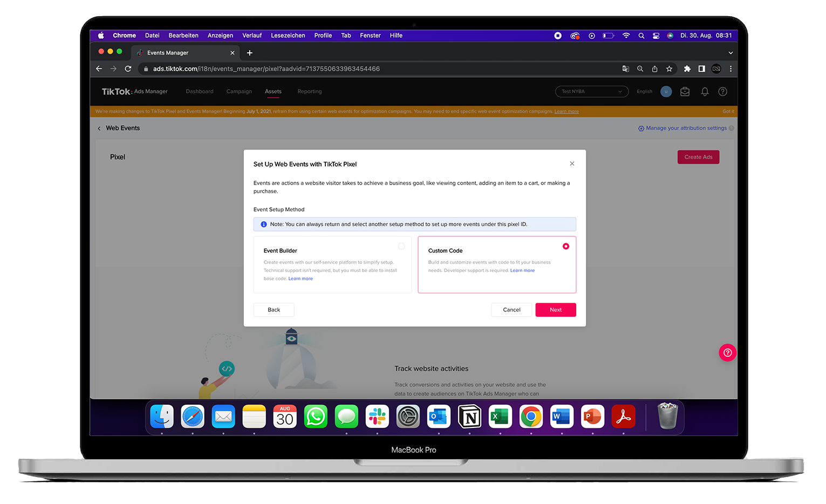
Task: Click the share page icon
Action: [x=654, y=69]
